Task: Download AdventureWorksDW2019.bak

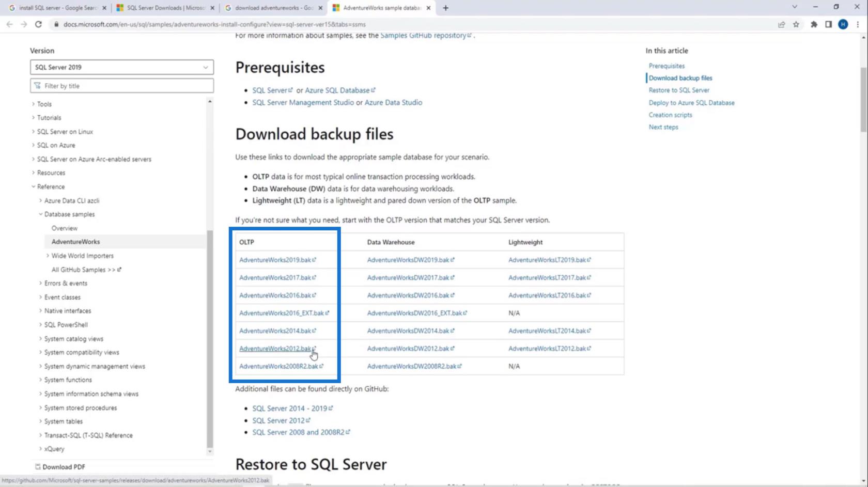Action: point(411,260)
